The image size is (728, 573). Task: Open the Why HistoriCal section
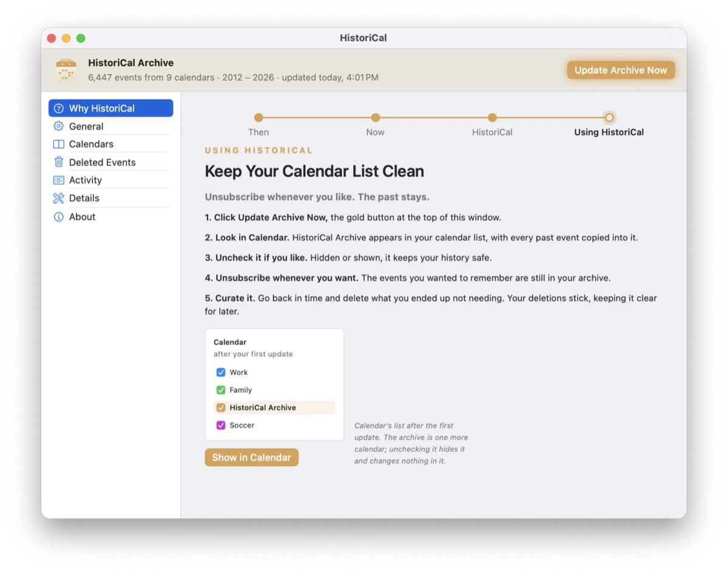tap(111, 109)
